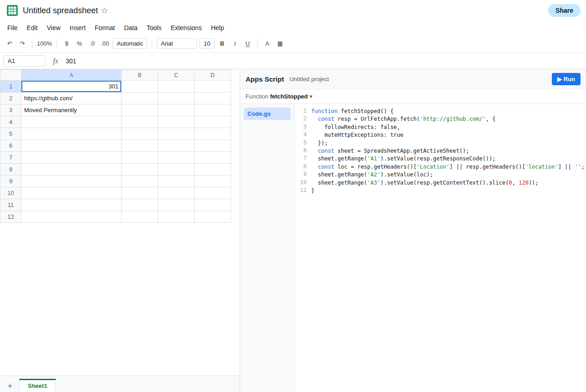
Task: Open the text color picker
Action: [267, 44]
